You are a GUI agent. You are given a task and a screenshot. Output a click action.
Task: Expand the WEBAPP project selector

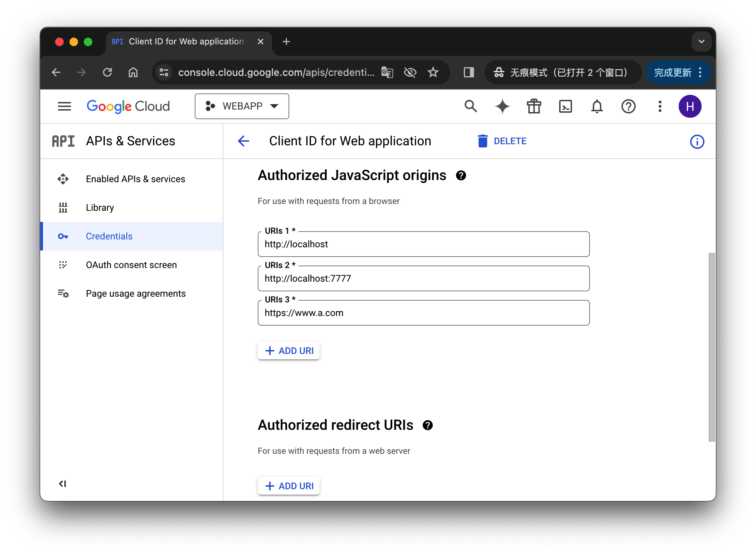click(x=242, y=106)
